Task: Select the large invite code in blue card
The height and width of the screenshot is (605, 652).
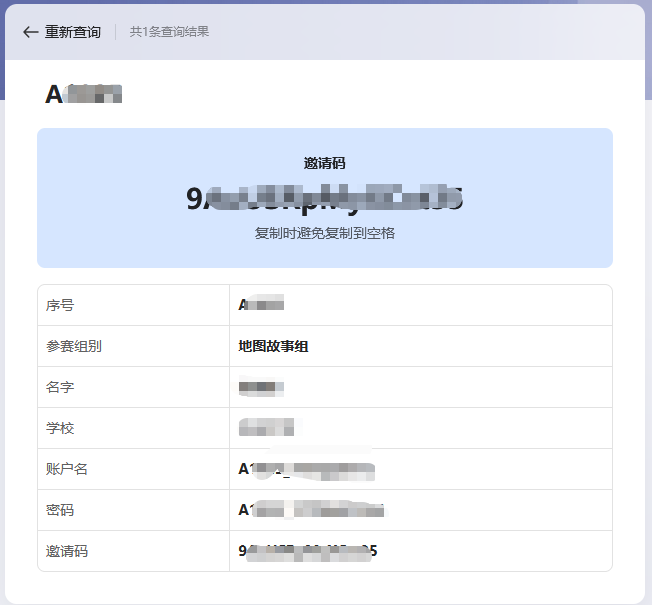Action: [324, 198]
